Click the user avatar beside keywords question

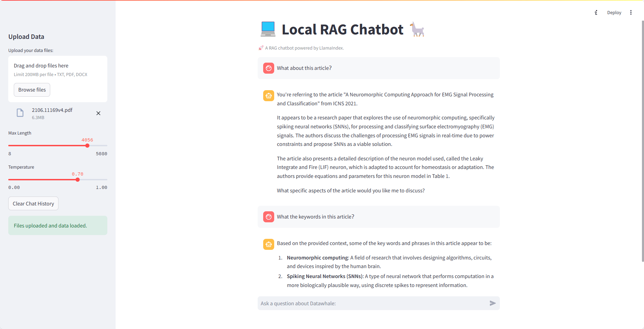269,217
